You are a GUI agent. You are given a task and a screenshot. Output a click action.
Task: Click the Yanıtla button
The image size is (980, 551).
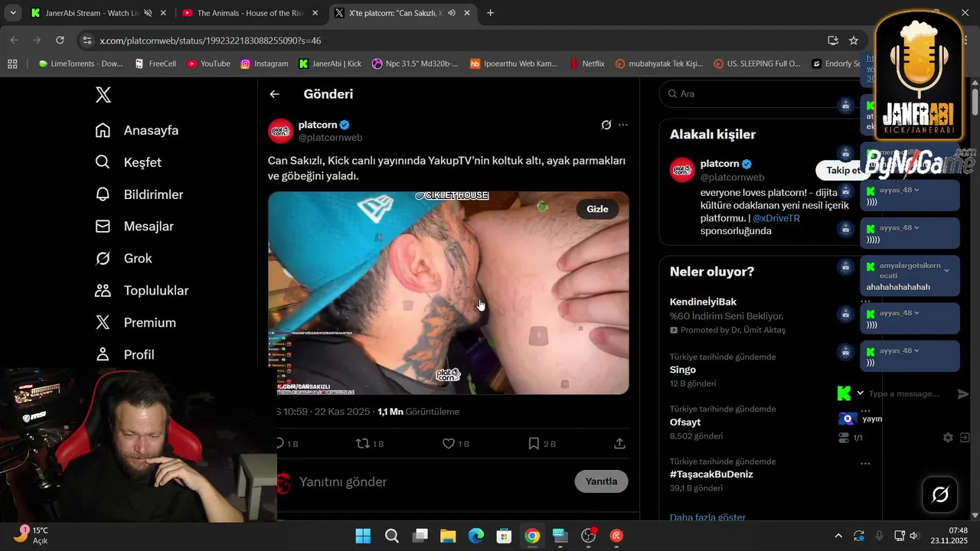(x=601, y=481)
